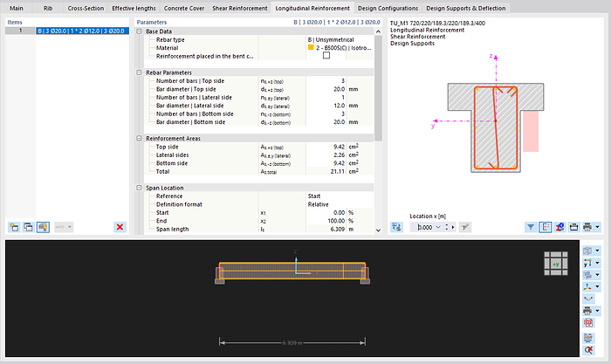Open the Location x dropdown chevron
This screenshot has width=611, height=364.
pos(438,227)
